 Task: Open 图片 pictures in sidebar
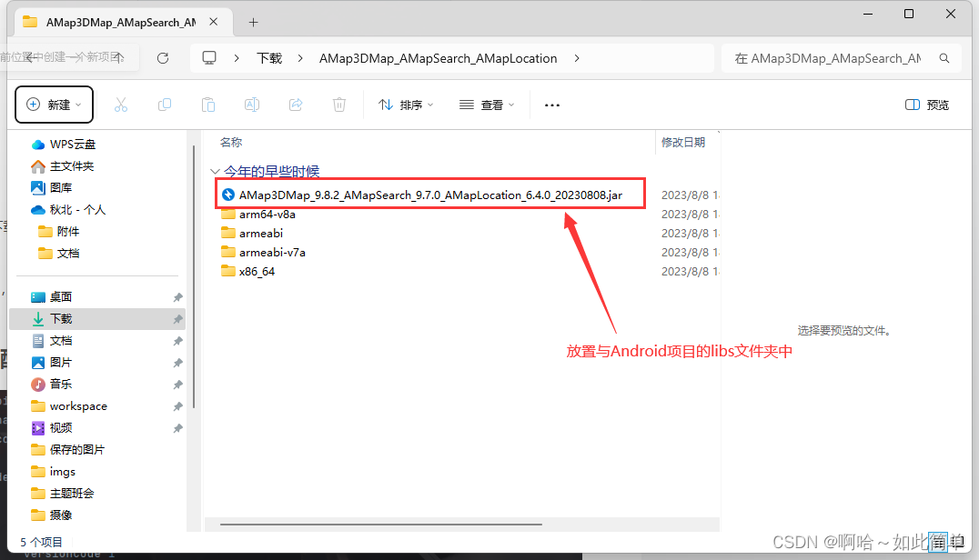[61, 363]
